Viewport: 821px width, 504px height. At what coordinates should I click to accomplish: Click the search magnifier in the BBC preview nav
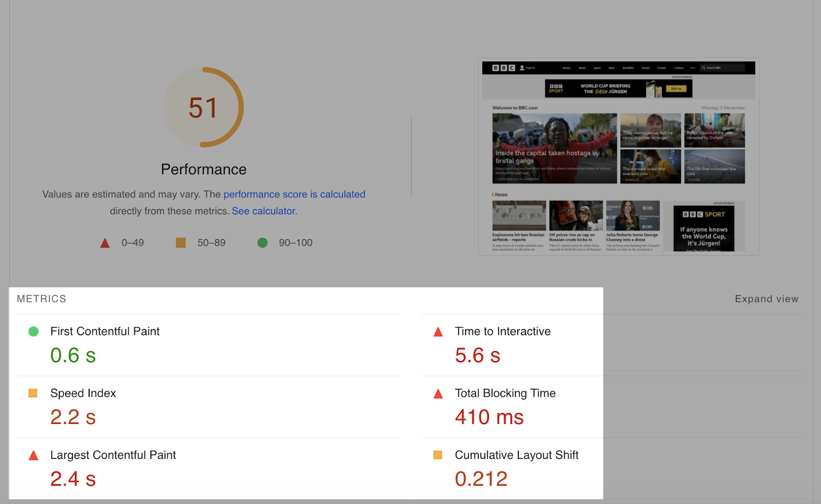point(702,68)
